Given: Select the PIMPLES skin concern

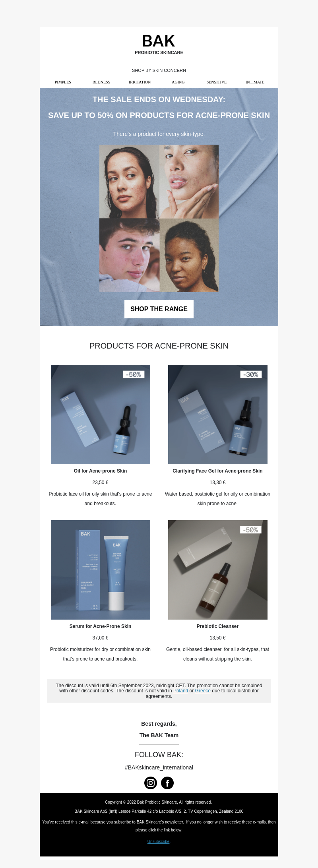Looking at the screenshot, I should (63, 82).
